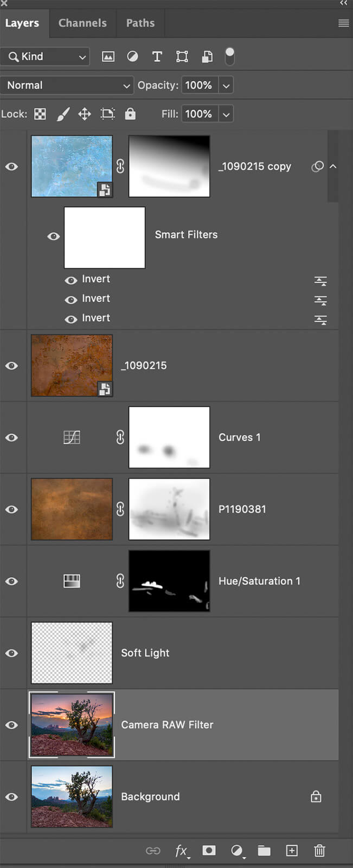Open the Opacity slider dropdown arrow
The width and height of the screenshot is (353, 868).
tap(226, 85)
